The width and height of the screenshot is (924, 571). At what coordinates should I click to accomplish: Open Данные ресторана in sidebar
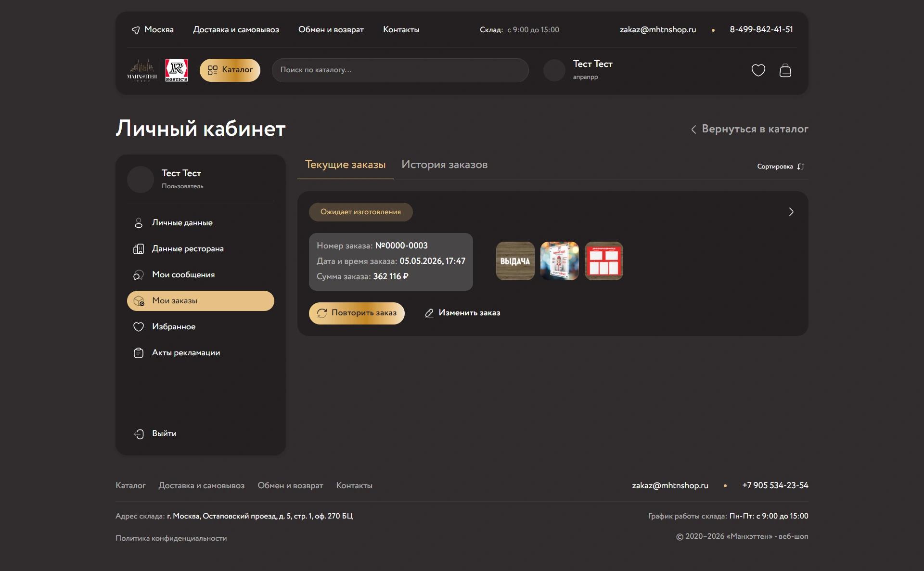click(201, 249)
